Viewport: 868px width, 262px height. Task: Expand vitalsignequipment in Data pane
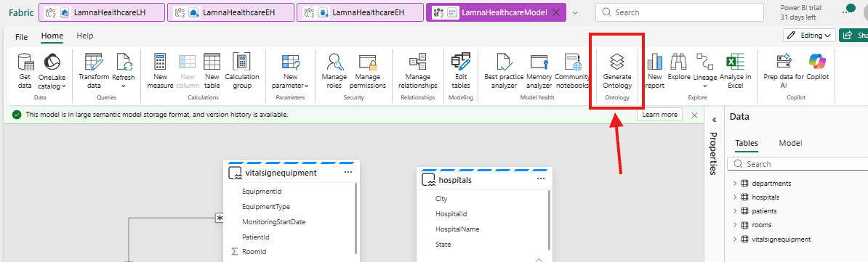click(734, 240)
